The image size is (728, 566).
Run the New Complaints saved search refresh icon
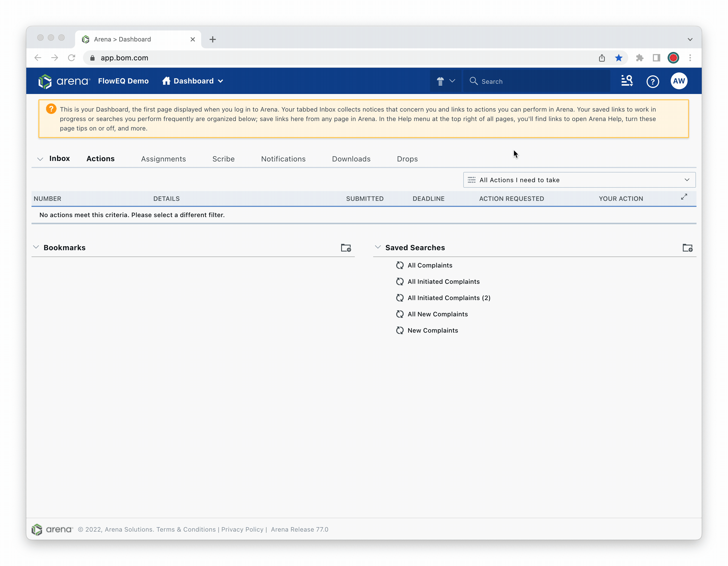click(400, 330)
